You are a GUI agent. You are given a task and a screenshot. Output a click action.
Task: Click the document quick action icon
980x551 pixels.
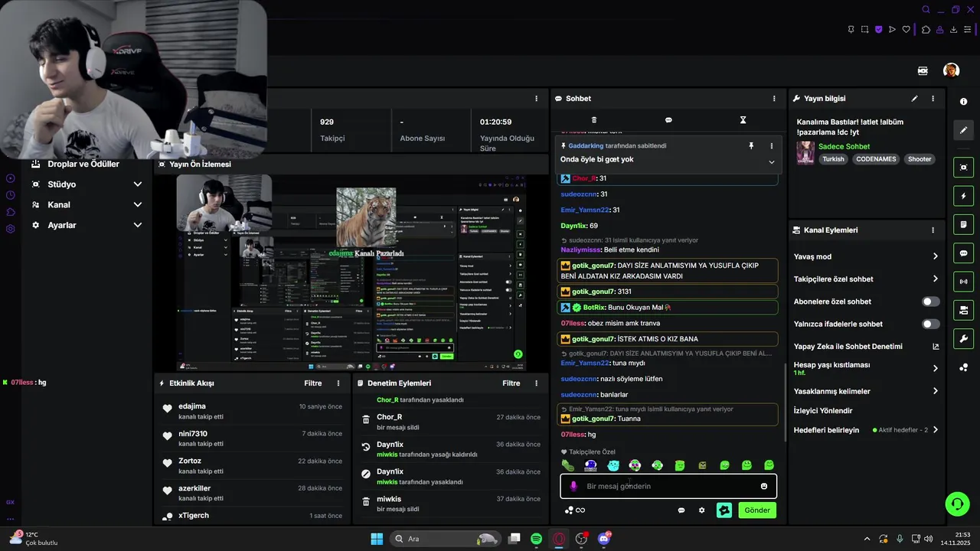(x=963, y=224)
